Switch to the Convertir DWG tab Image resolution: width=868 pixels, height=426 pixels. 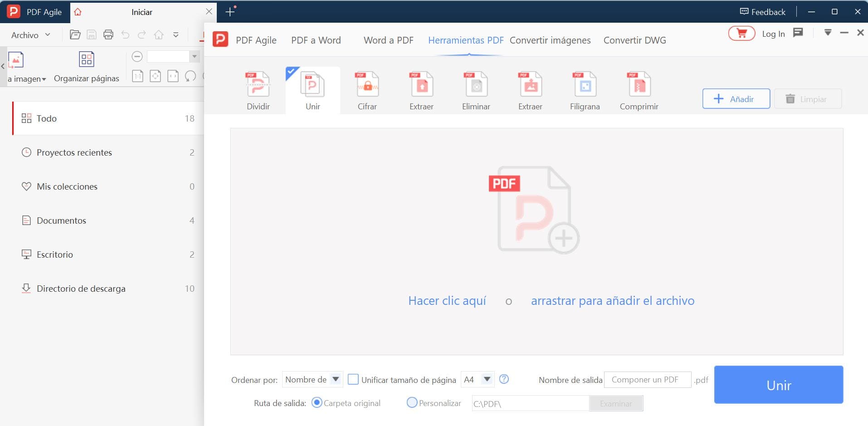(634, 40)
